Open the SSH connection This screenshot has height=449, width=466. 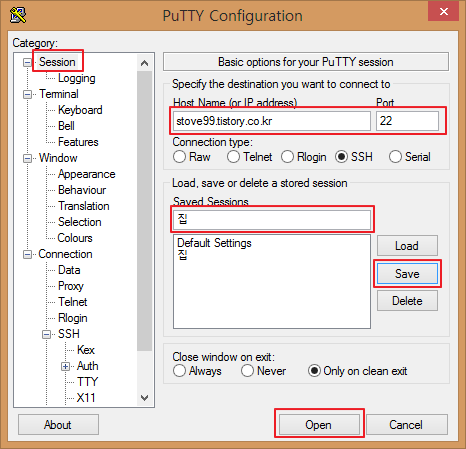point(319,425)
